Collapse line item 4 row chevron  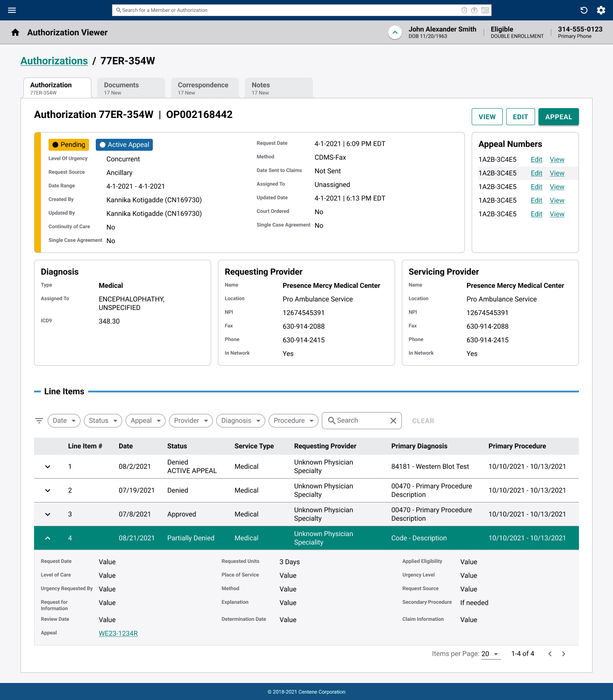(48, 538)
